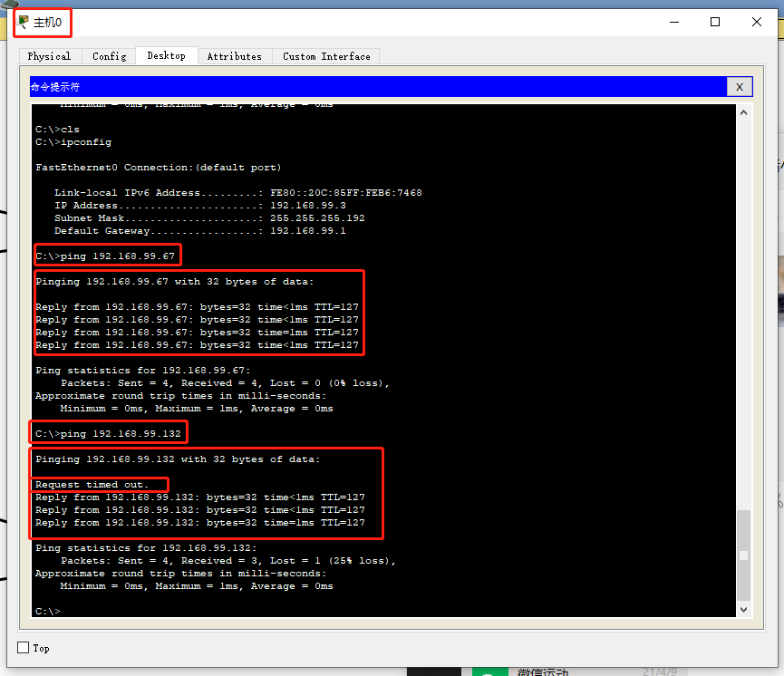Screen dimensions: 784x676
Task: Click the terminal scrollbar down arrow
Action: (743, 610)
